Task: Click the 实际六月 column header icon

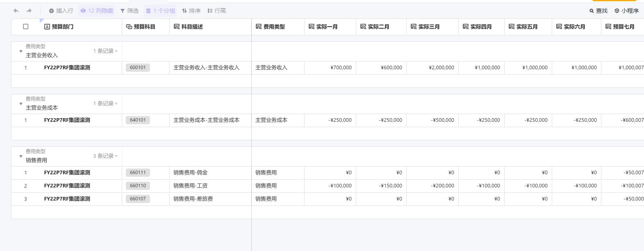Action: [x=559, y=27]
